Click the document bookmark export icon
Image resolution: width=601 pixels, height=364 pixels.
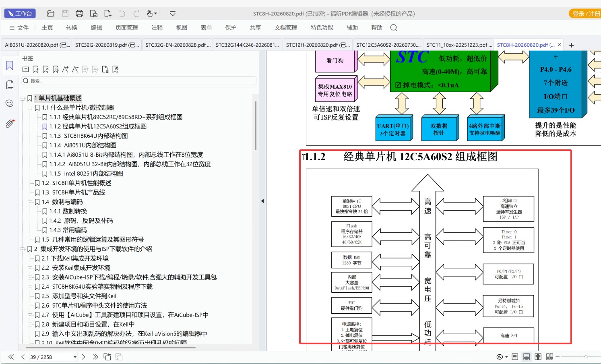click(x=105, y=69)
